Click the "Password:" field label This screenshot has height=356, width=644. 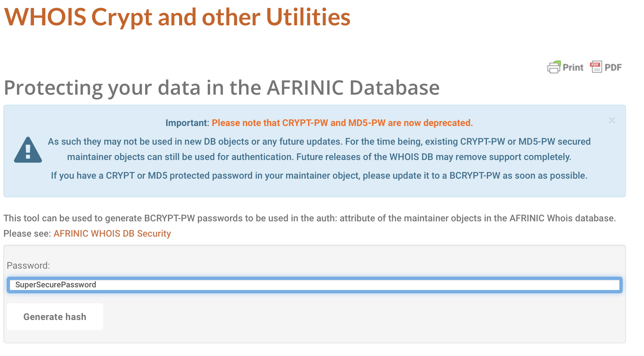[28, 266]
